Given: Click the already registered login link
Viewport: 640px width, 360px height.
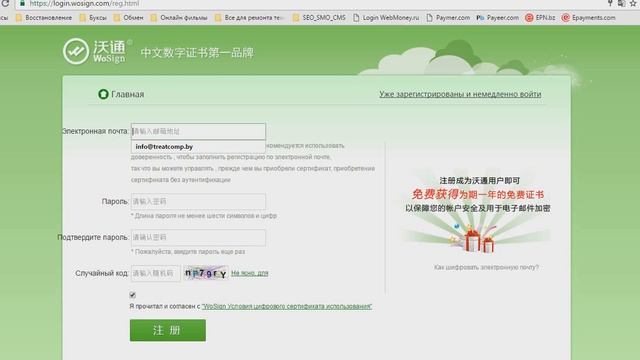Looking at the screenshot, I should [460, 94].
